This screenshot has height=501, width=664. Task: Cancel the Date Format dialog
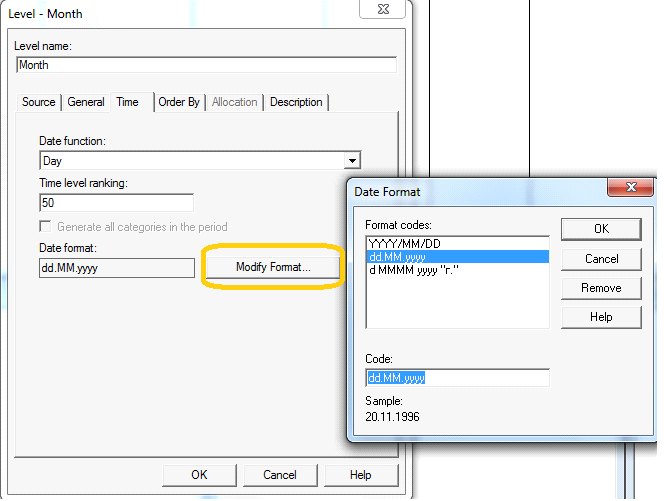coord(601,259)
